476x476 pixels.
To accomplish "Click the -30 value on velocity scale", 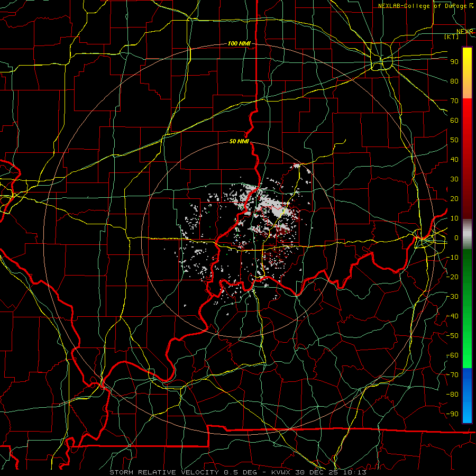I will coord(453,297).
